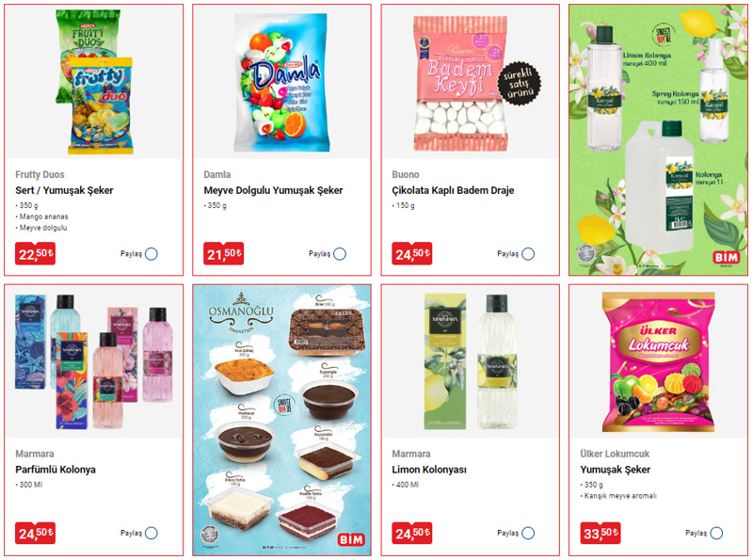Open Meyve Dolgulu Yumuşak Şeker title

tap(273, 190)
